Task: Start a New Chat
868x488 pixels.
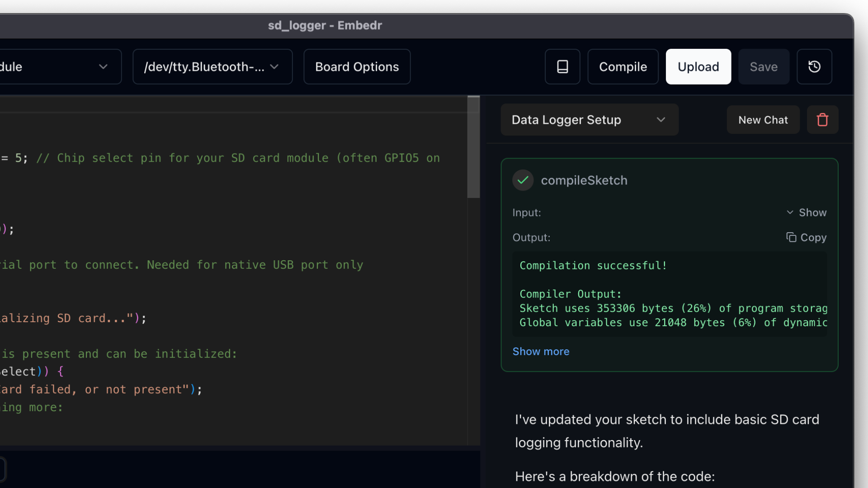Action: 763,120
